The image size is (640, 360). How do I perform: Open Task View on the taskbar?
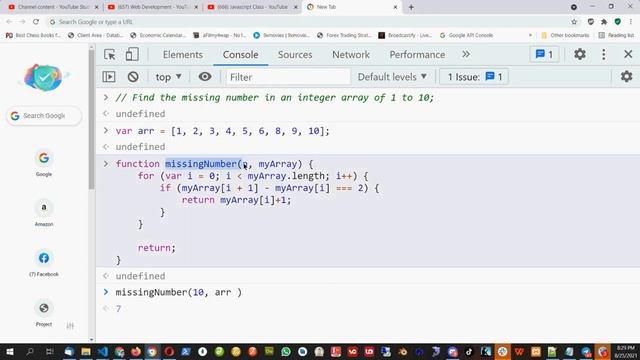click(49, 352)
